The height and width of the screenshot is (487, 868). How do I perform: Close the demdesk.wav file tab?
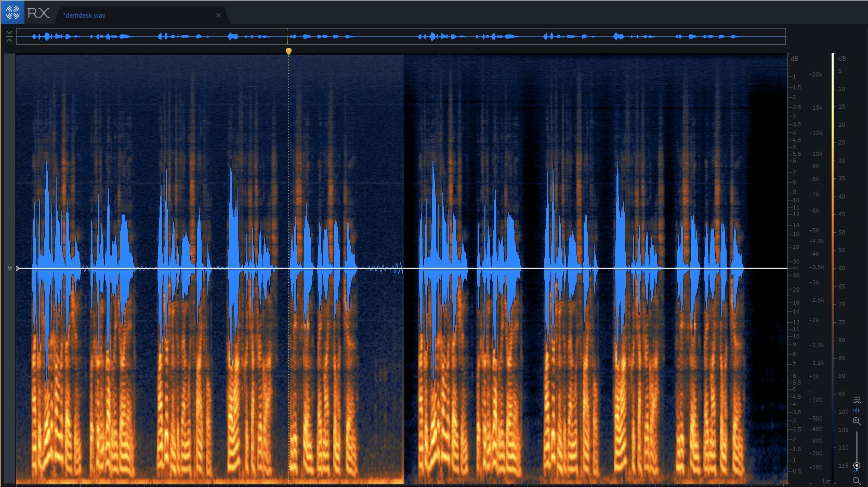218,16
